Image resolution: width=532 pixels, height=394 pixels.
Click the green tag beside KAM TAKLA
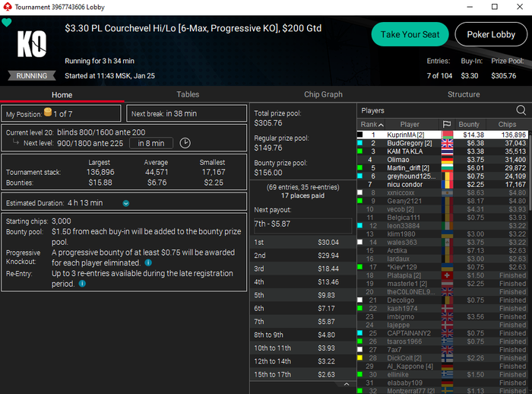(x=359, y=151)
